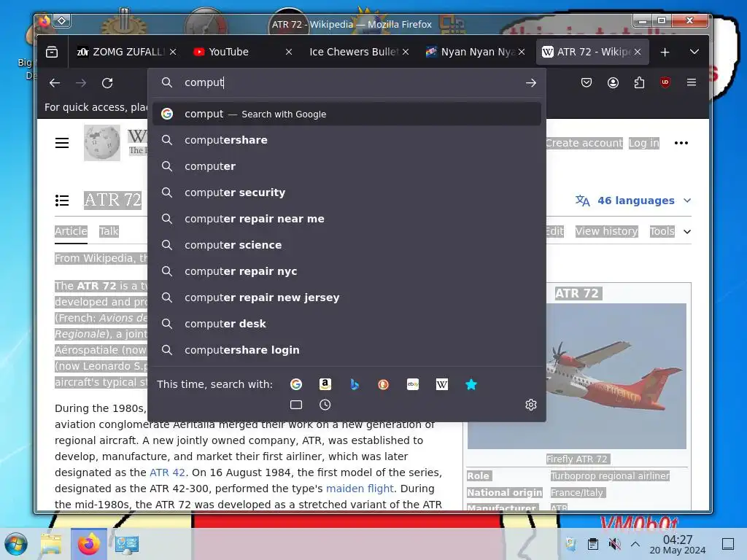
Task: Choose 'computer repair near me' suggestion
Action: [x=347, y=219]
